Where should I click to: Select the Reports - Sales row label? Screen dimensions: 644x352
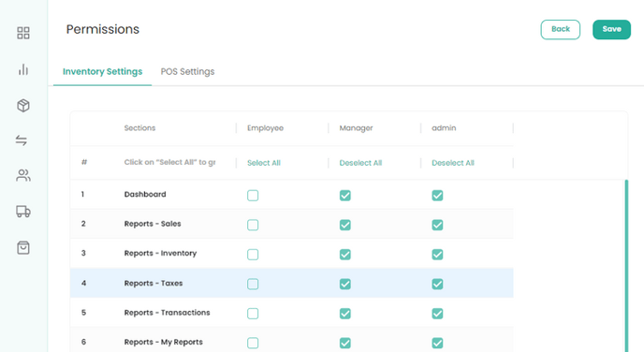tap(153, 224)
